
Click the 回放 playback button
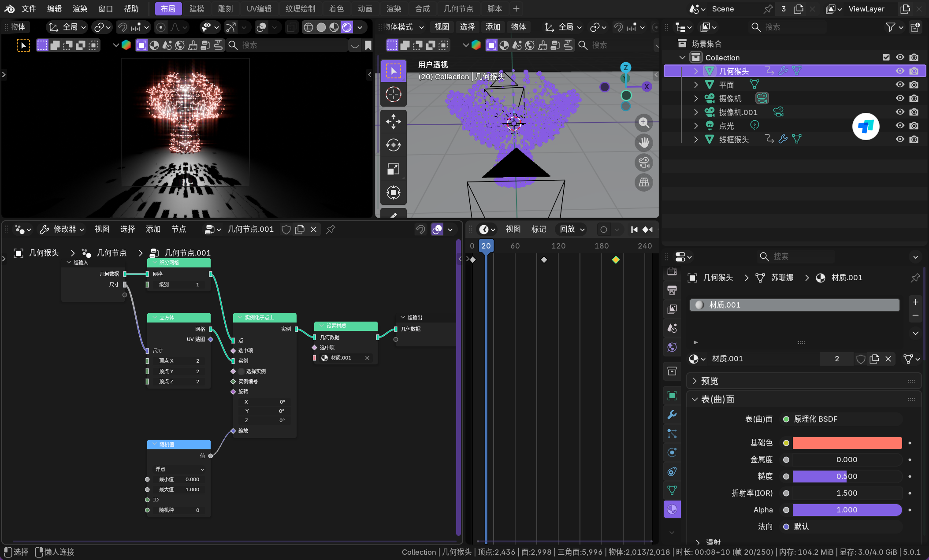coord(572,229)
